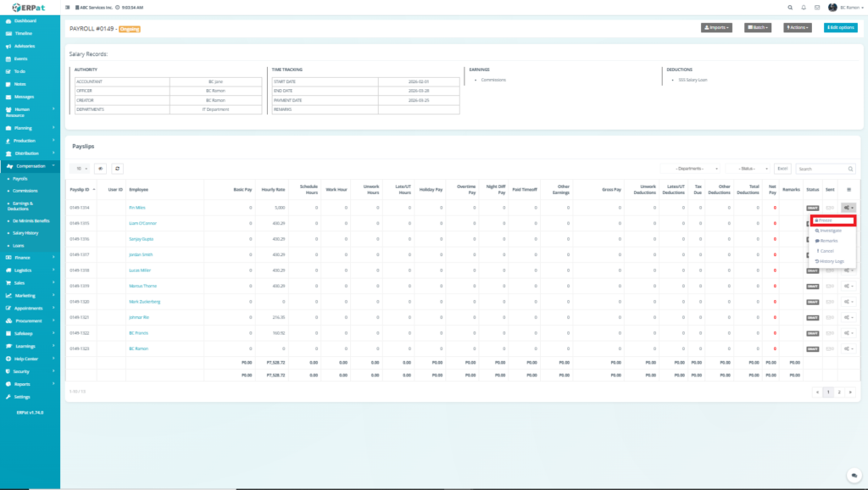The width and height of the screenshot is (868, 490).
Task: Toggle column visibility with the eye button
Action: coord(100,169)
